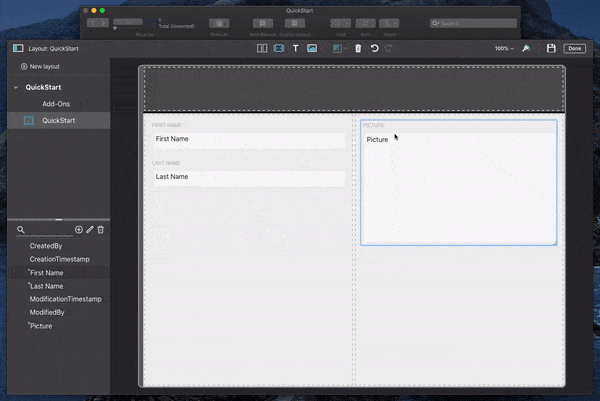This screenshot has height=401, width=600.
Task: Click Delete Record in background window toolbar
Action: pos(294,24)
